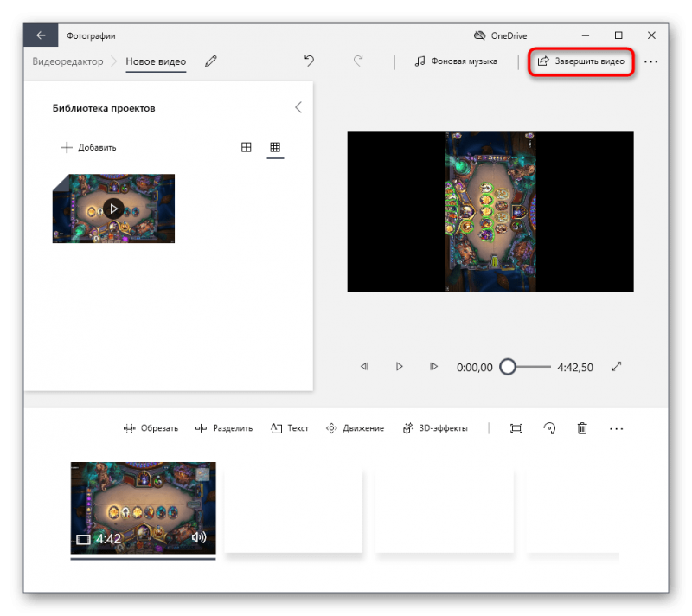This screenshot has height=616, width=692.
Task: Switch library to medium grid view
Action: (x=247, y=147)
